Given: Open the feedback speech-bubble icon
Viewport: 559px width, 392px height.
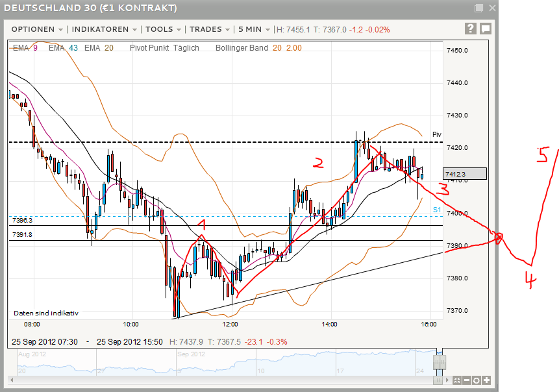Looking at the screenshot, I should [486, 28].
